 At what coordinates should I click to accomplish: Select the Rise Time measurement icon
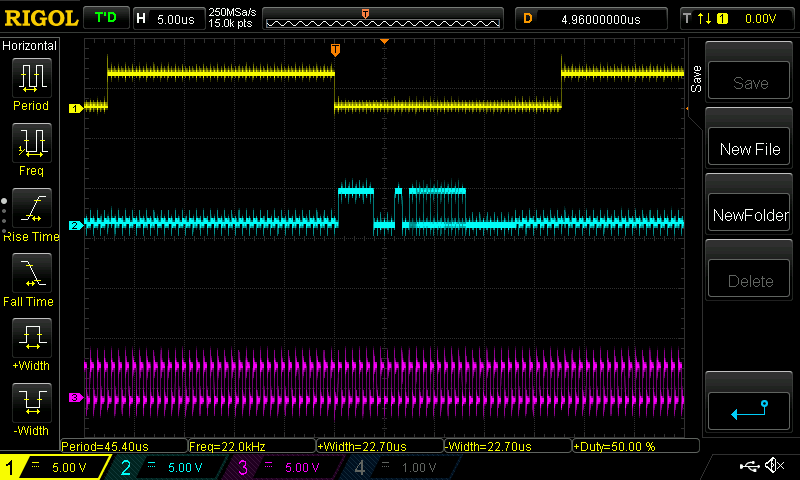(32, 208)
